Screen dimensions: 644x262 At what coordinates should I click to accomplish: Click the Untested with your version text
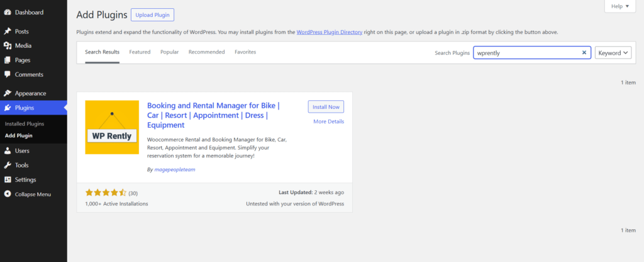[x=295, y=203]
